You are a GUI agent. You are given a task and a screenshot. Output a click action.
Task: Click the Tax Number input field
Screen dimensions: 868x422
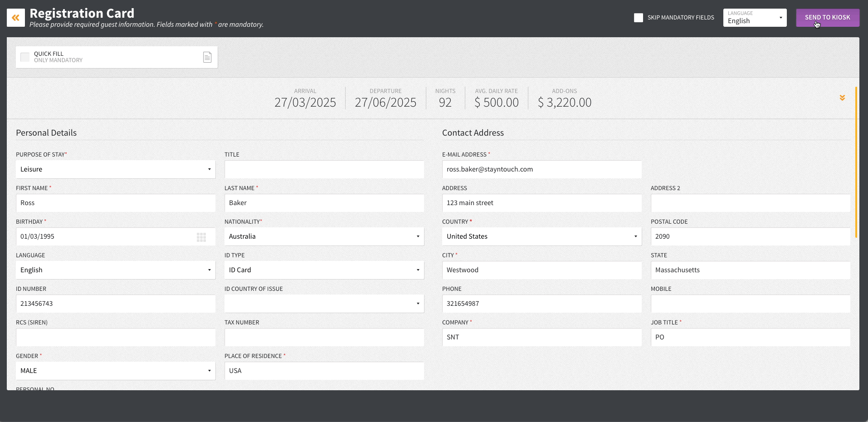tap(324, 337)
